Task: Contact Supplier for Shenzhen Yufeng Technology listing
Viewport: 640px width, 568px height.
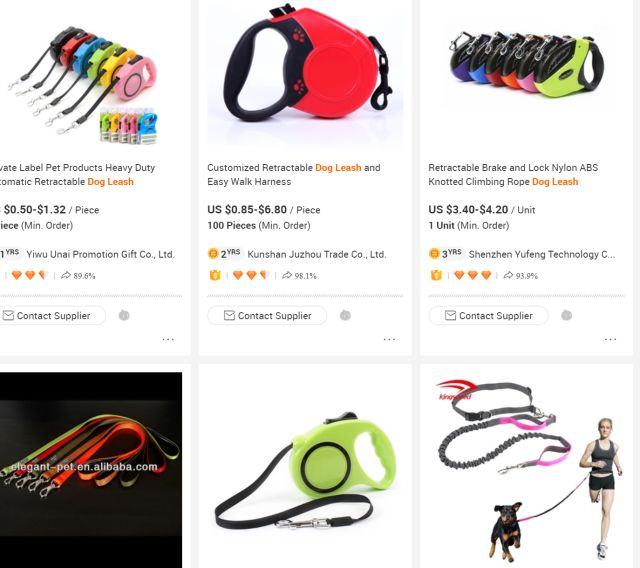Action: [x=489, y=315]
